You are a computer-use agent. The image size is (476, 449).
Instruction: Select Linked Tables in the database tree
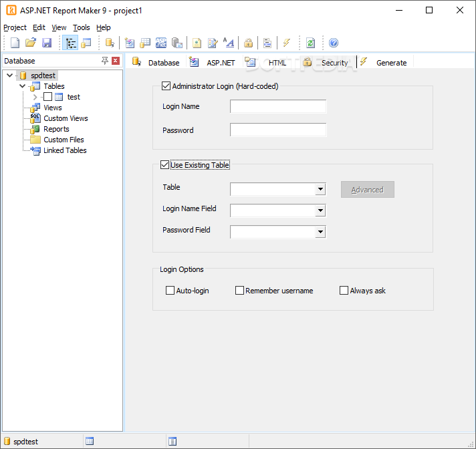pyautogui.click(x=65, y=150)
